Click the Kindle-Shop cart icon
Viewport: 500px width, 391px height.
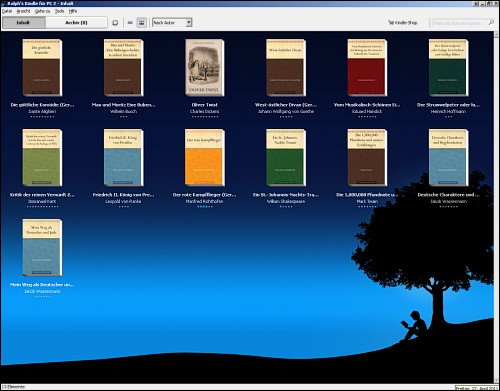[x=391, y=23]
